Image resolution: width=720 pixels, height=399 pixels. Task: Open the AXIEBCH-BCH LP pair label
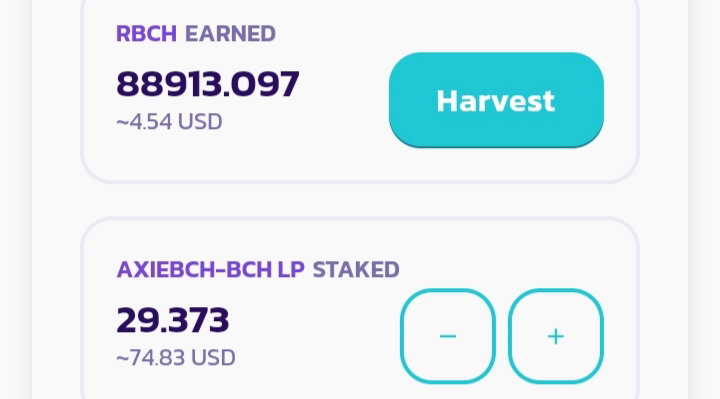(x=210, y=270)
